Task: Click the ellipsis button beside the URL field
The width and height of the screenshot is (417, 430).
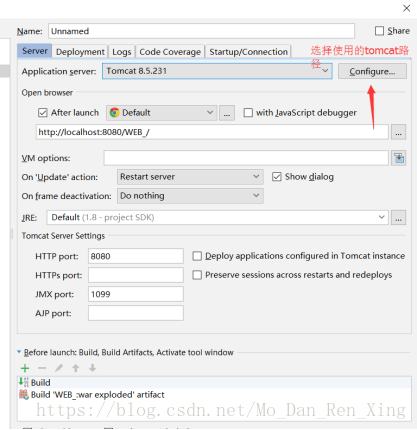Action: pos(398,132)
